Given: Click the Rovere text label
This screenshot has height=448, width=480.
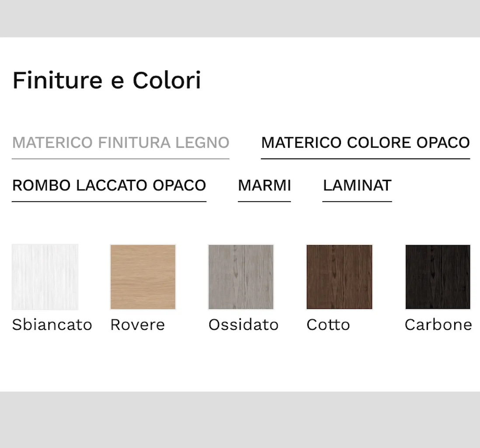Looking at the screenshot, I should (137, 325).
